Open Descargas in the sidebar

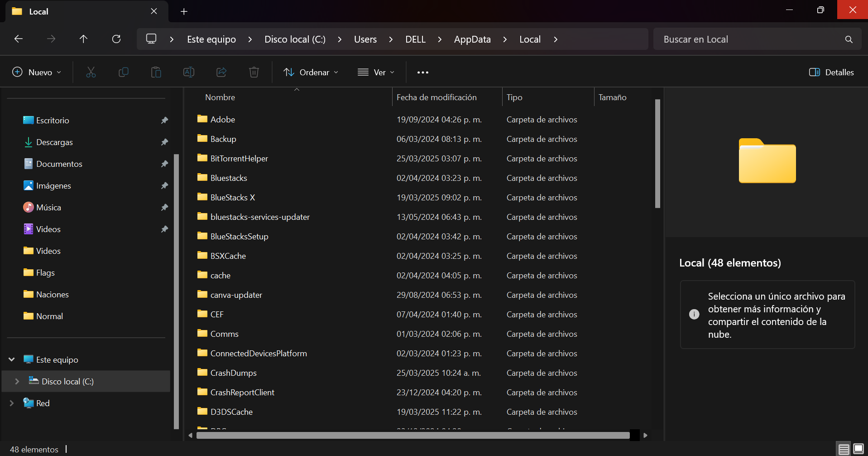(54, 142)
